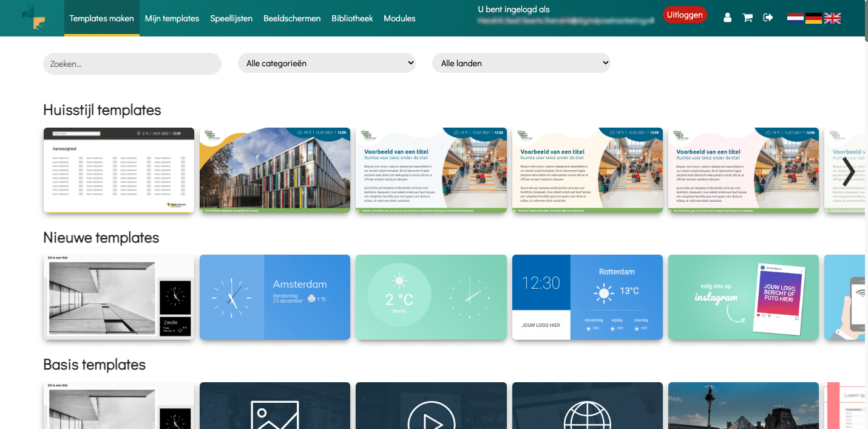Viewport: 868px width, 429px height.
Task: Open Modules menu item
Action: (399, 18)
